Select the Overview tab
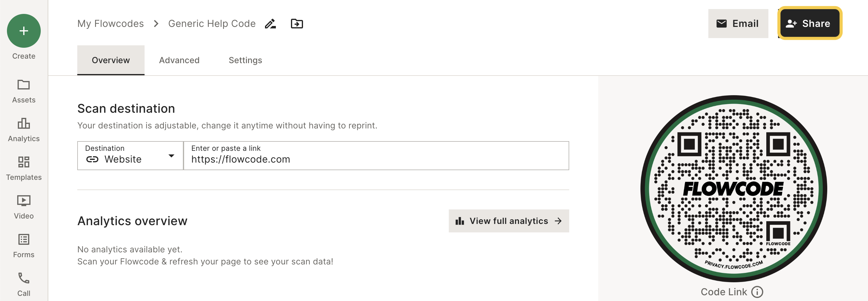 coord(111,60)
